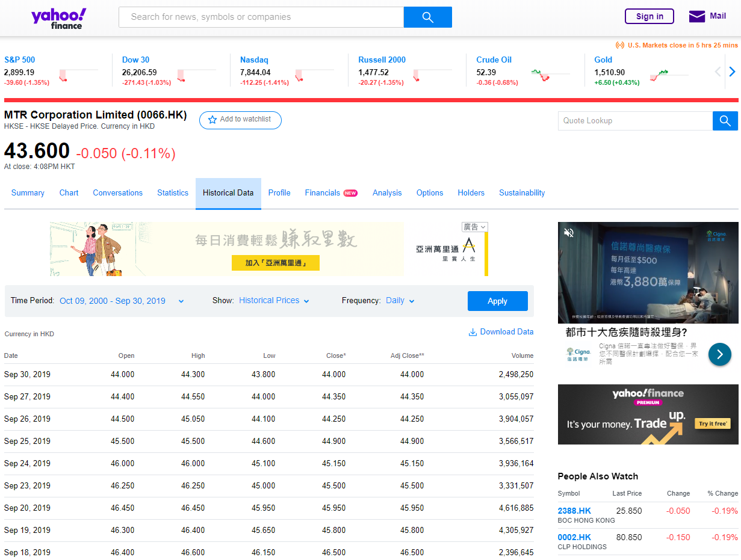Click the Yahoo Finance Premium ad banner
Viewport: 741px width, 560px height.
[648, 414]
